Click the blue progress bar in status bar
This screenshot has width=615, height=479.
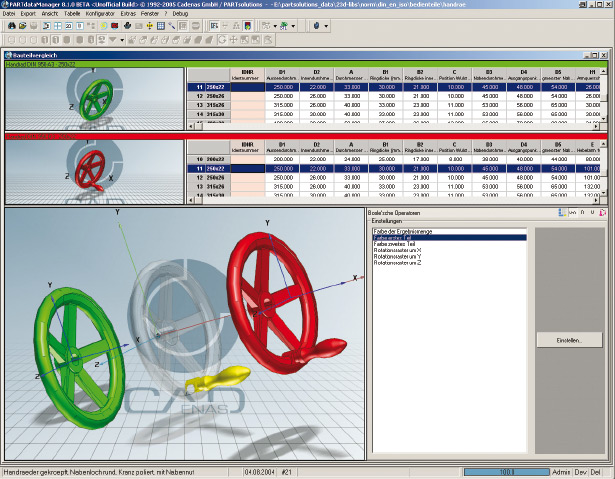506,472
